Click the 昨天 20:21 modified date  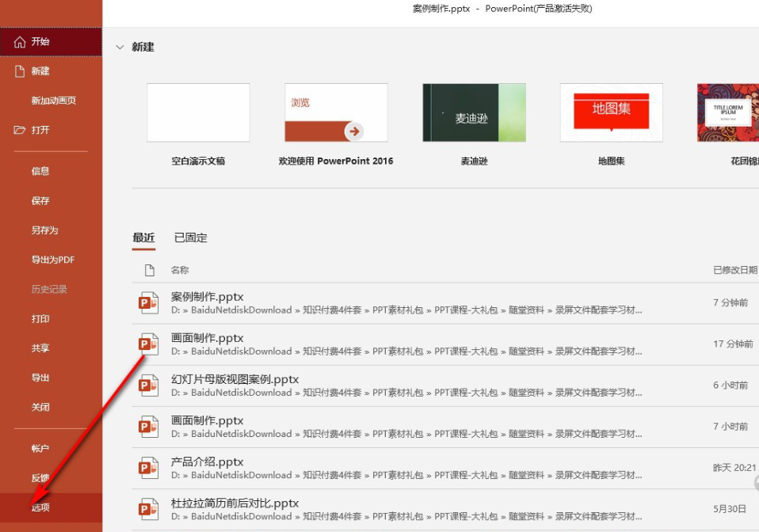tap(734, 468)
